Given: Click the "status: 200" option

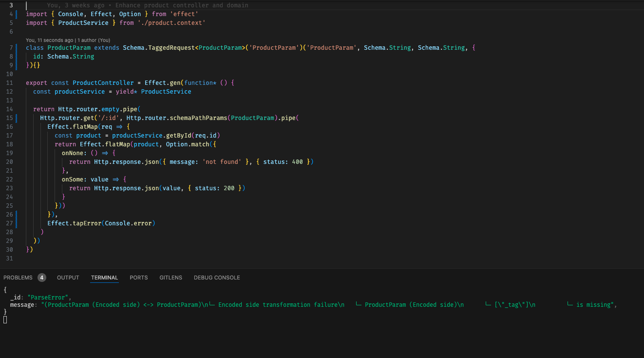Looking at the screenshot, I should pyautogui.click(x=215, y=188).
